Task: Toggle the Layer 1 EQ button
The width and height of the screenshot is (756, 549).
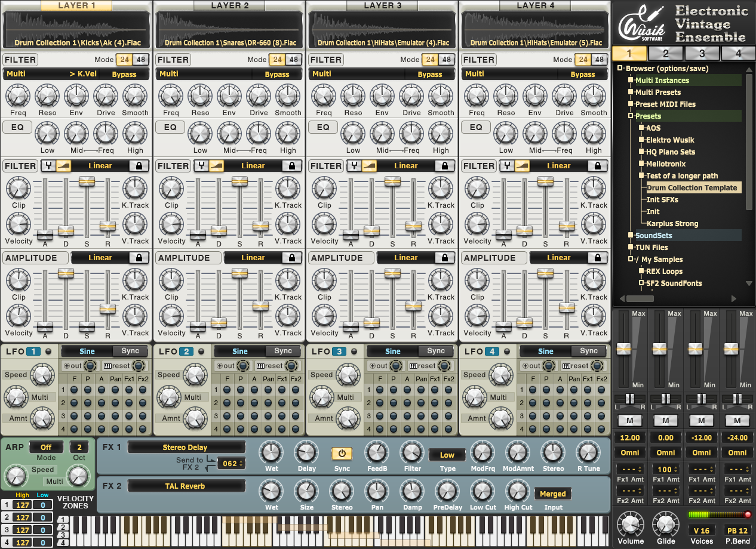Action: pyautogui.click(x=17, y=127)
